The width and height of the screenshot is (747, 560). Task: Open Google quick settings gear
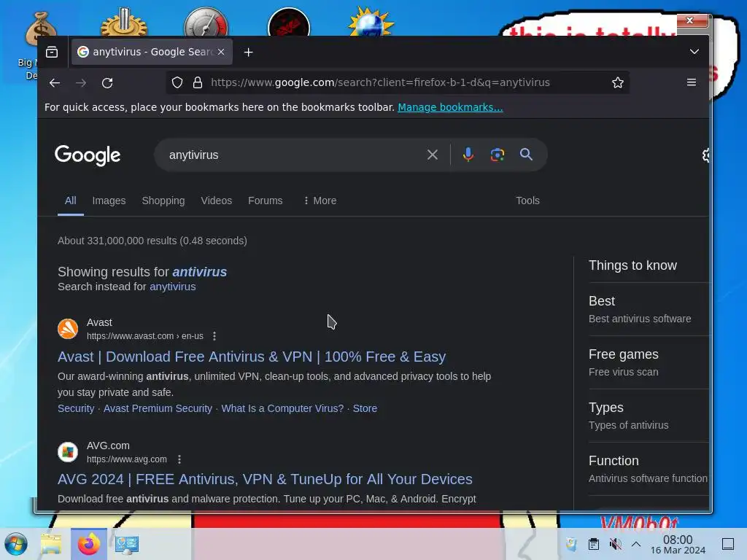705,155
